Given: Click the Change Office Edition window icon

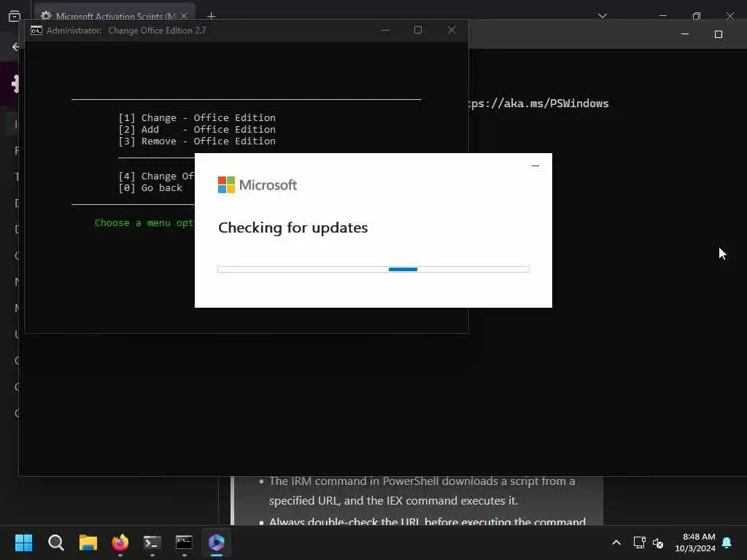Looking at the screenshot, I should pyautogui.click(x=36, y=31).
